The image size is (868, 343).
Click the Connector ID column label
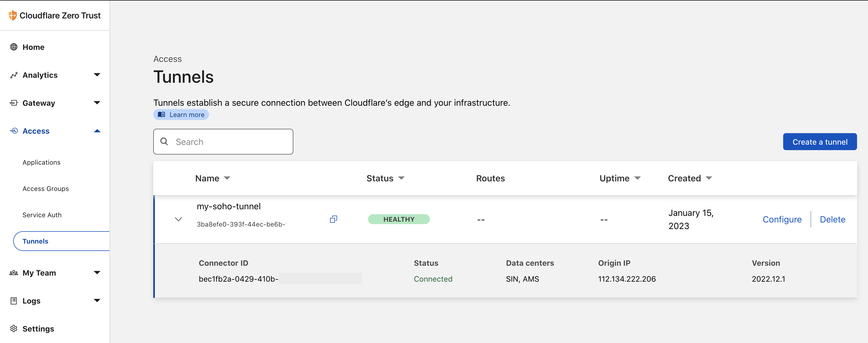pyautogui.click(x=223, y=263)
